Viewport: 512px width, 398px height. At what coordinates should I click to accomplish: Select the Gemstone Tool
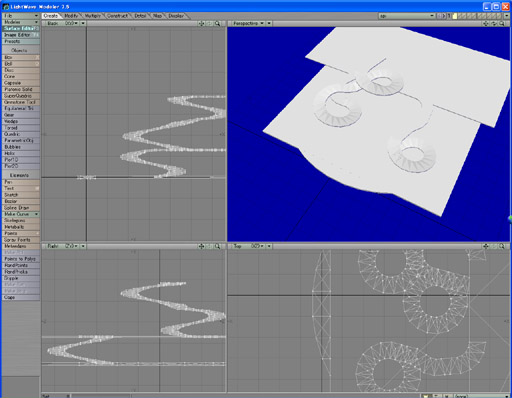point(21,102)
